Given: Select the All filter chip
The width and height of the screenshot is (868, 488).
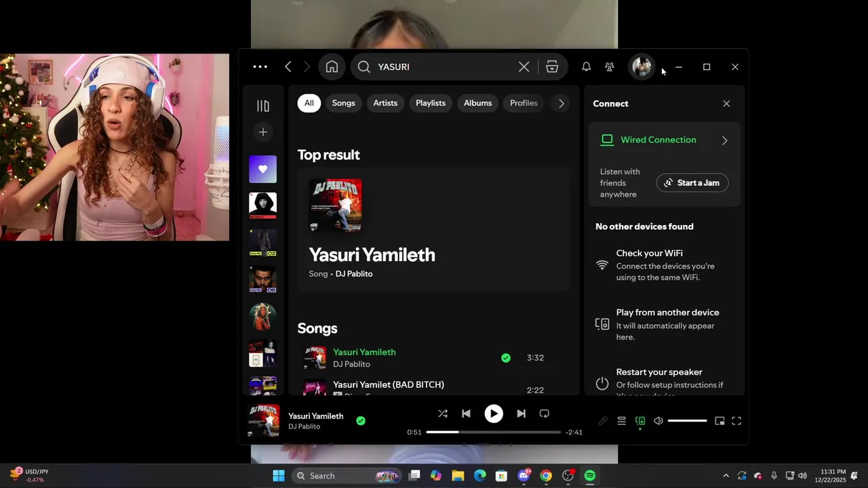Looking at the screenshot, I should point(309,103).
